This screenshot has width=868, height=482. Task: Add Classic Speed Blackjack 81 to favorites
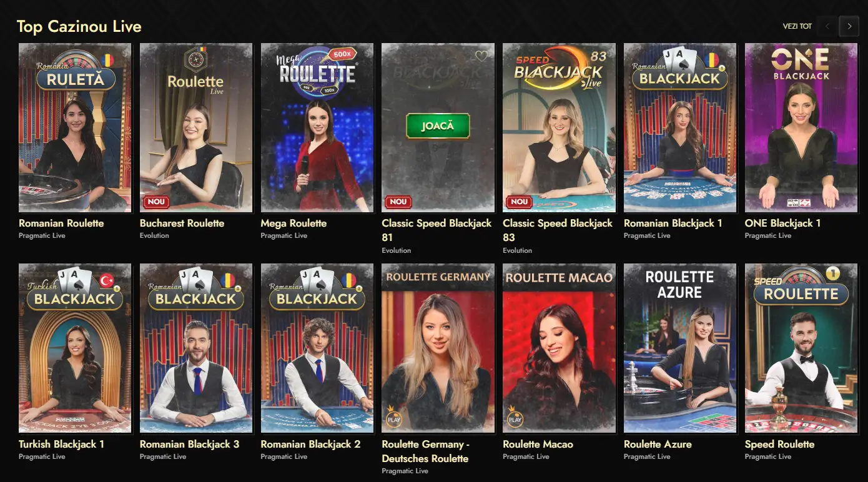(481, 56)
